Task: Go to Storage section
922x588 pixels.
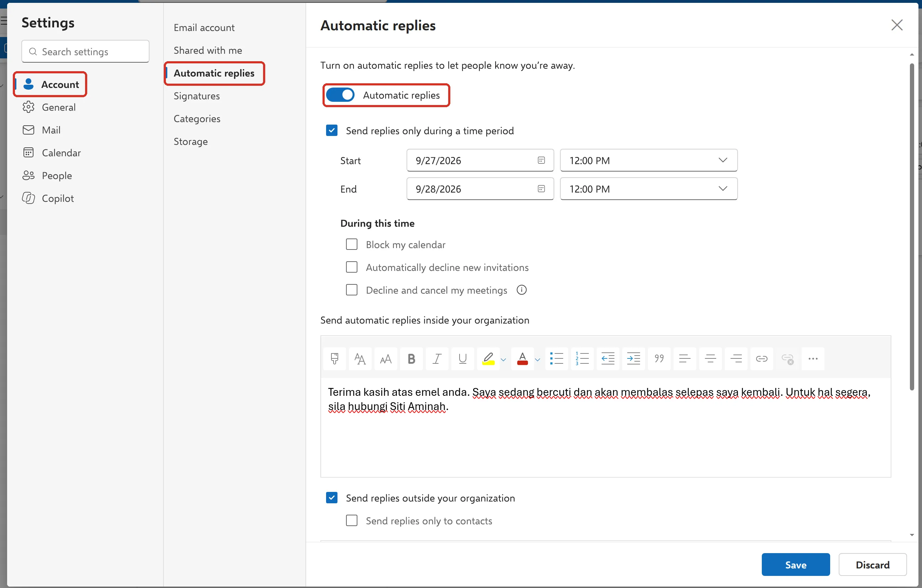Action: point(191,141)
